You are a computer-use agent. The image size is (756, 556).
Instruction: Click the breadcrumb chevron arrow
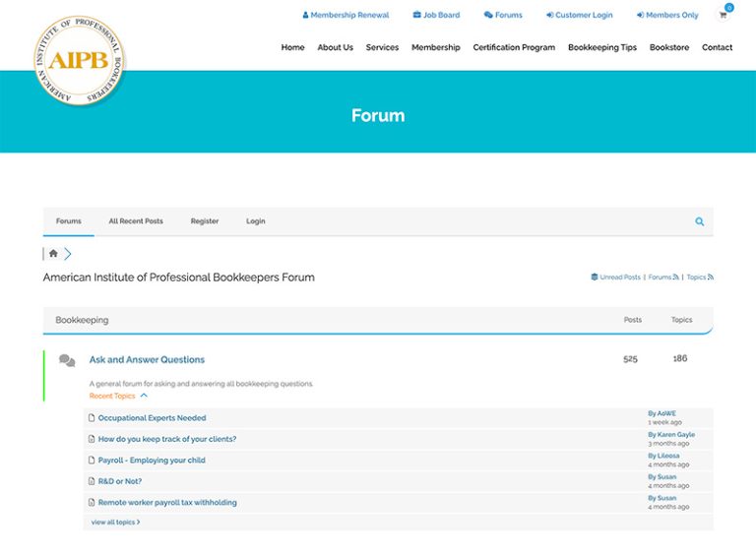point(68,254)
